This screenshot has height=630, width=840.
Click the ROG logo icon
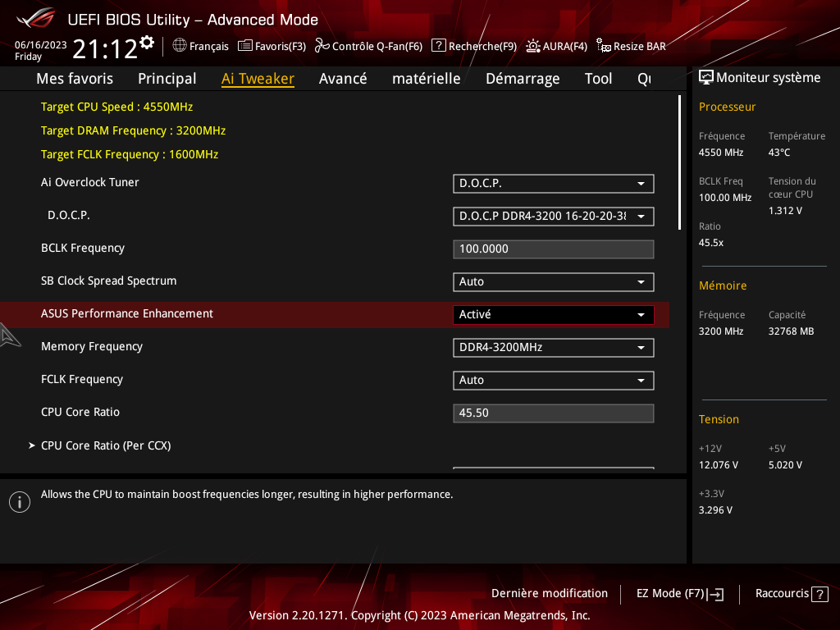(x=35, y=19)
